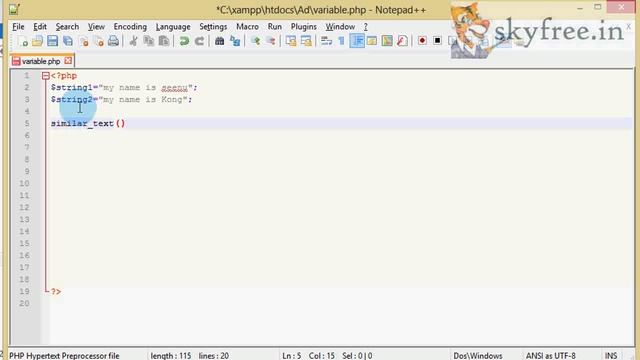Click the Save All toolbar icon
Viewport: 640px width, 360px height.
[68, 41]
